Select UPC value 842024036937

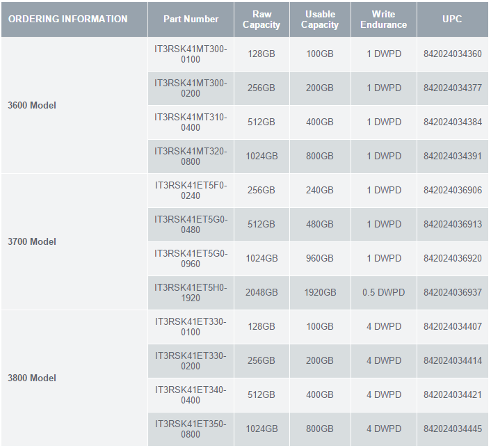453,293
